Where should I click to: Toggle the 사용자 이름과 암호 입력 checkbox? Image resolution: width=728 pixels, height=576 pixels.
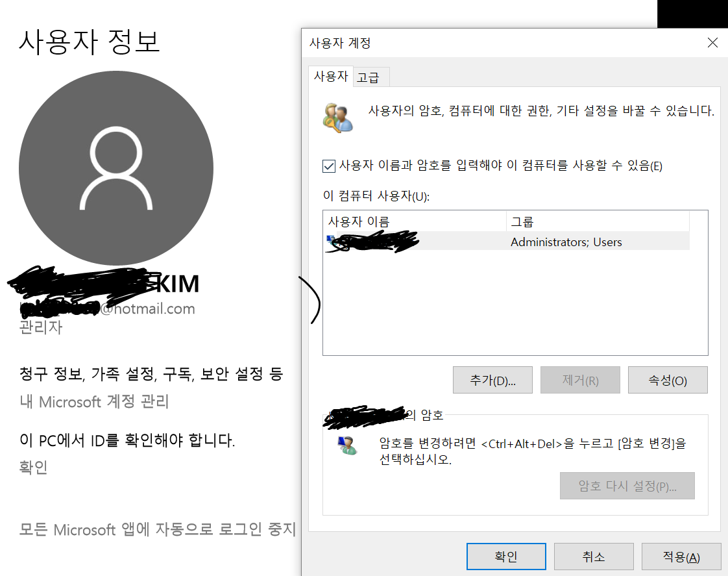(x=329, y=166)
